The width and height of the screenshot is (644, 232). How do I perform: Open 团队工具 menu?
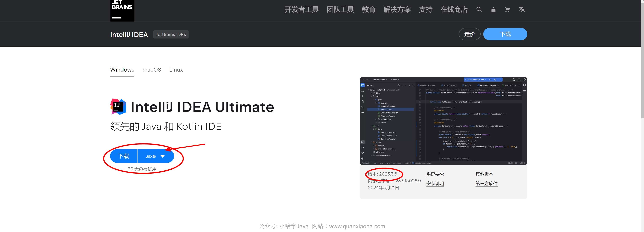click(340, 9)
